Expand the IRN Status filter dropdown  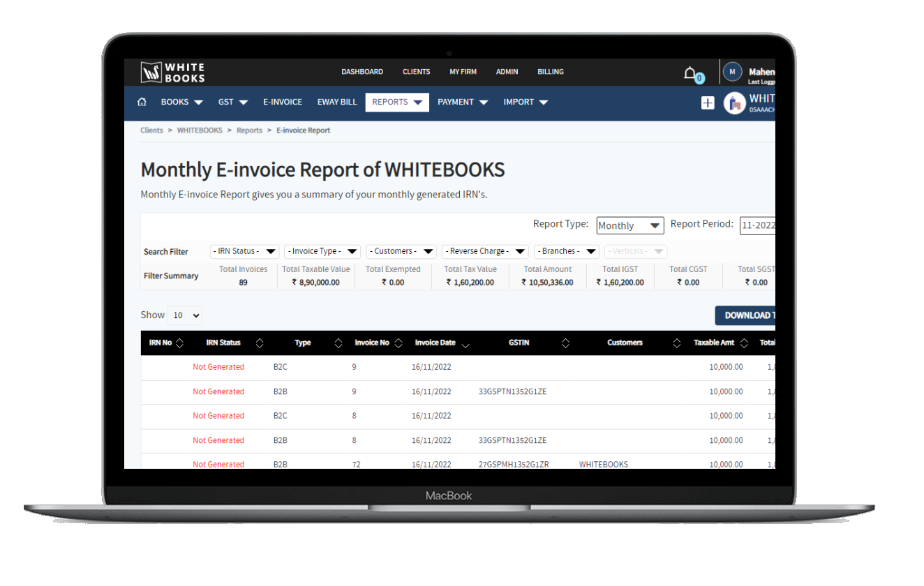[x=244, y=252]
